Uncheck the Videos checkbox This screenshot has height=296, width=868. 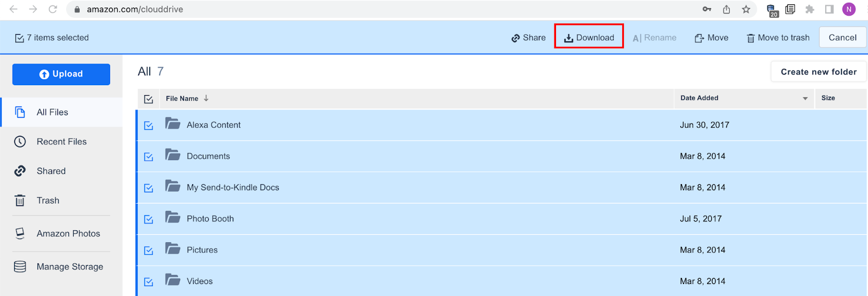coord(149,282)
